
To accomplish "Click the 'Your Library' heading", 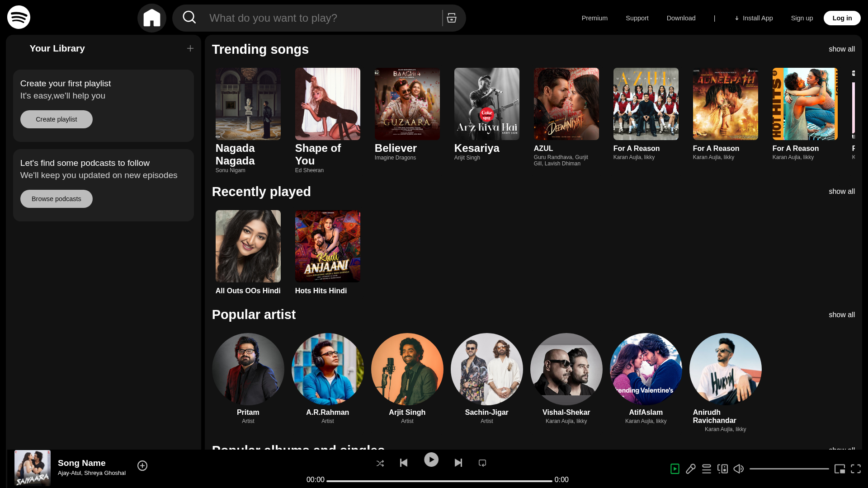I will [x=57, y=48].
